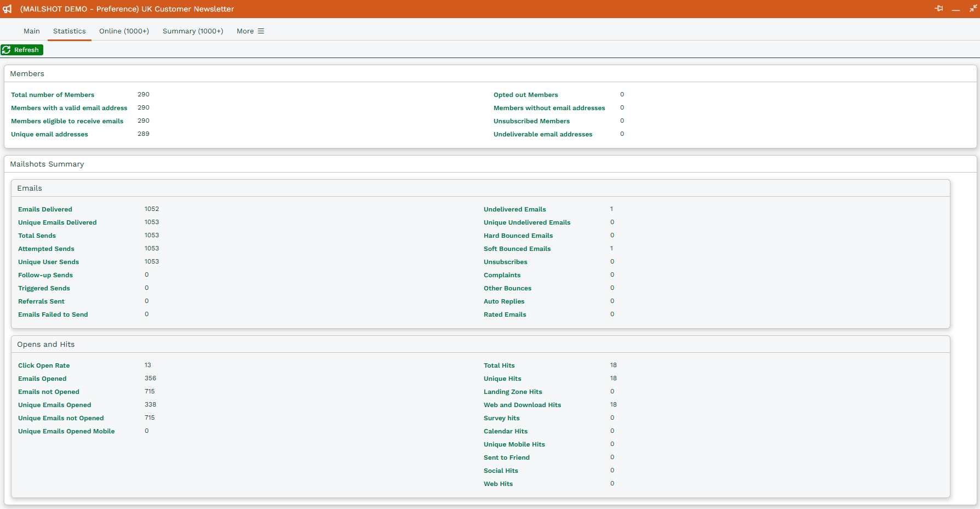Click the megaphone mailshot icon in title bar
Screen dimensions: 980x509
pos(7,9)
